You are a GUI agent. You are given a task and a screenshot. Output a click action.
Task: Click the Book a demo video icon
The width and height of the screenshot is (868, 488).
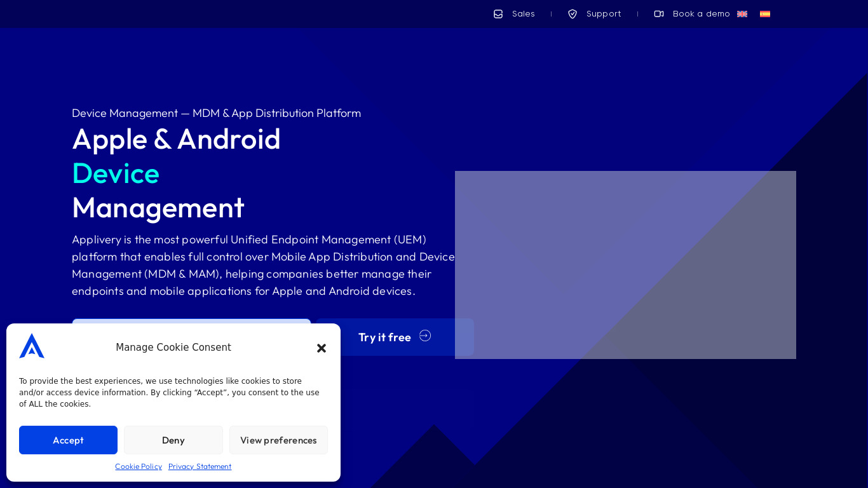[x=659, y=14]
